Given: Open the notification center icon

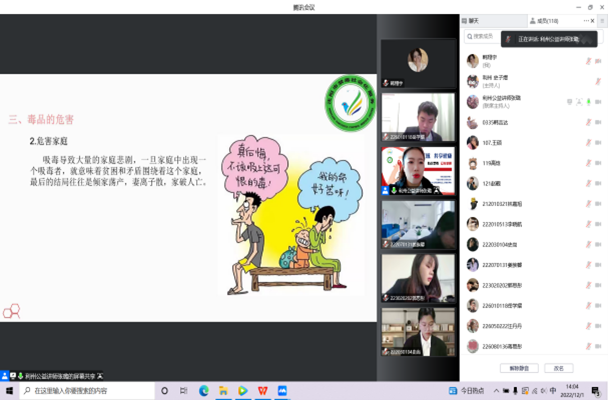Looking at the screenshot, I should [x=597, y=390].
